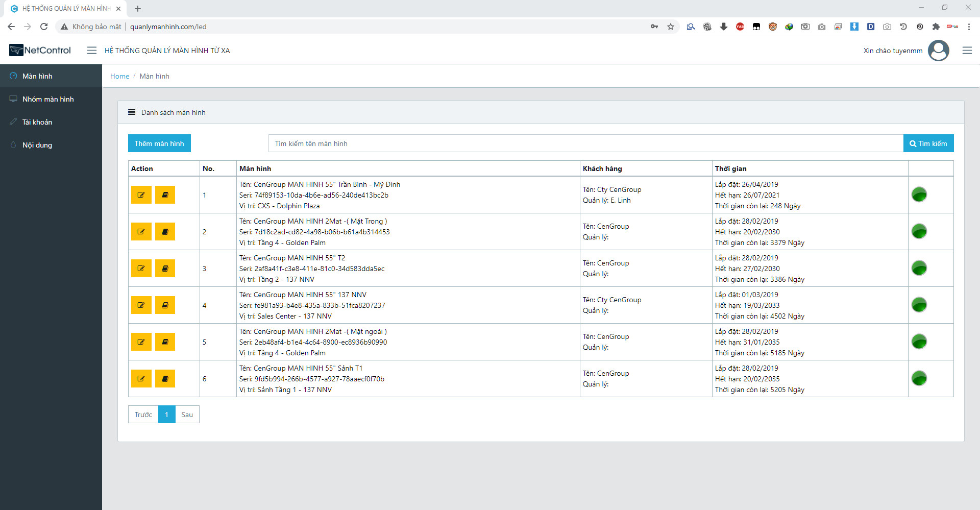Open Nhóm màn hình in sidebar
This screenshot has height=510, width=980.
point(48,99)
